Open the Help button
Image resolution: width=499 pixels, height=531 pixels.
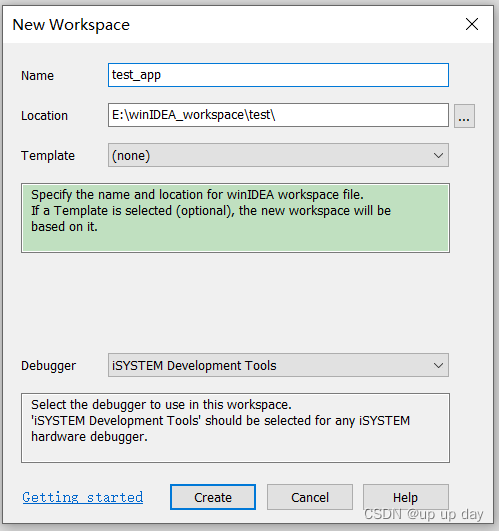(x=406, y=497)
